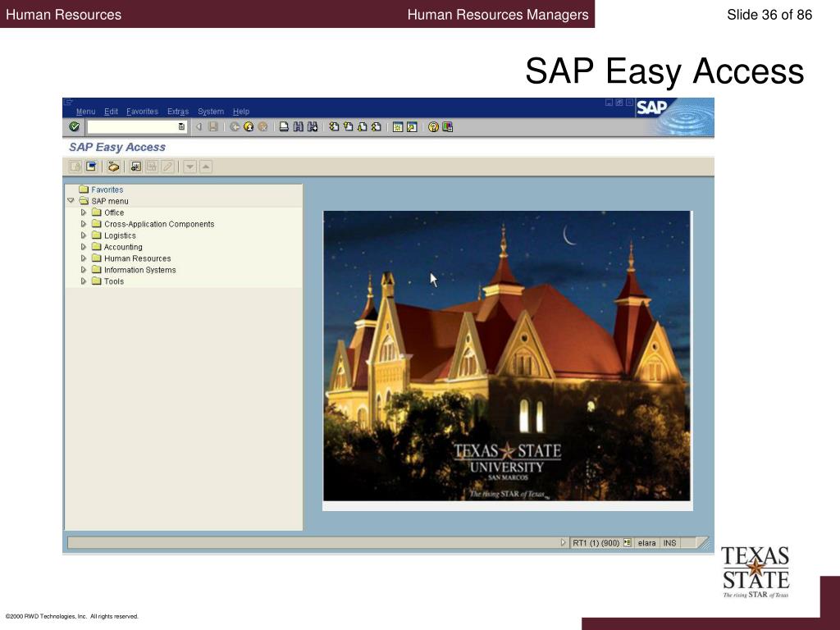Click the Customize Local Layout icon
Viewport: 840px width, 630px height.
point(447,127)
